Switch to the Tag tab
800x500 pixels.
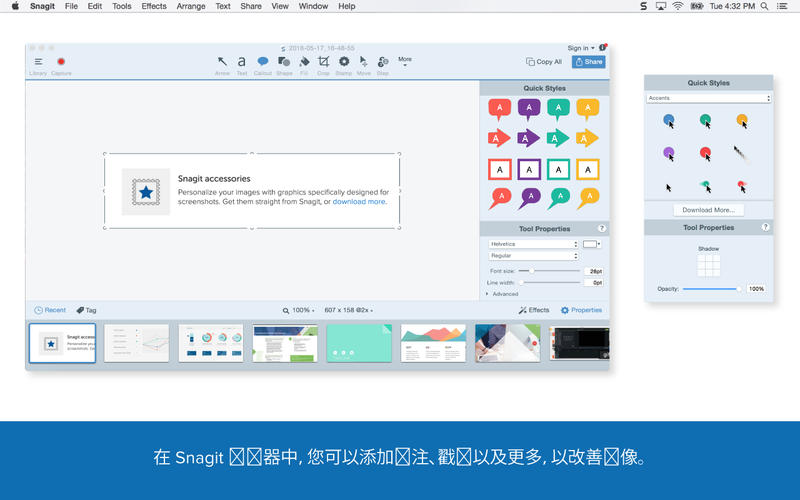(86, 310)
